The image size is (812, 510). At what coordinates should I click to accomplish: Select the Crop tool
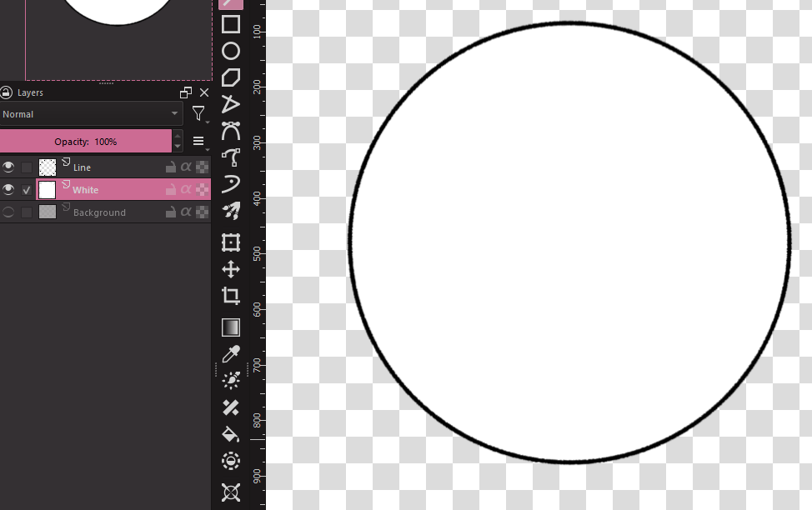(x=231, y=296)
